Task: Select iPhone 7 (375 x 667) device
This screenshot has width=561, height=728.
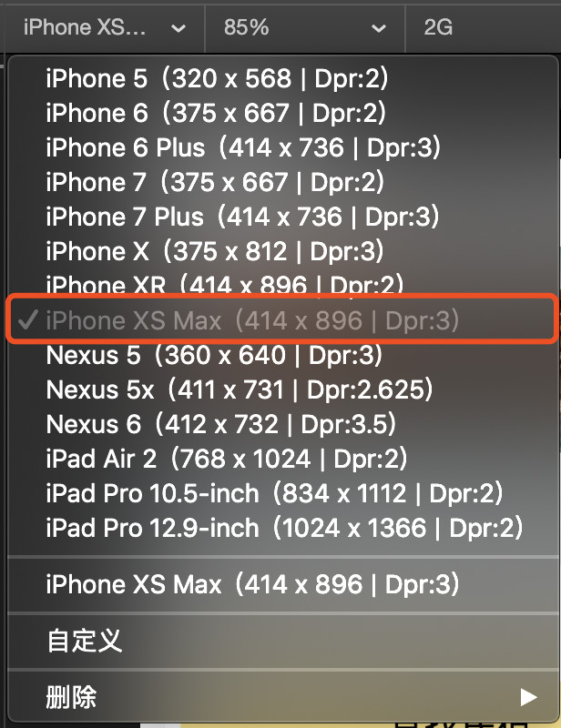Action: click(x=282, y=182)
